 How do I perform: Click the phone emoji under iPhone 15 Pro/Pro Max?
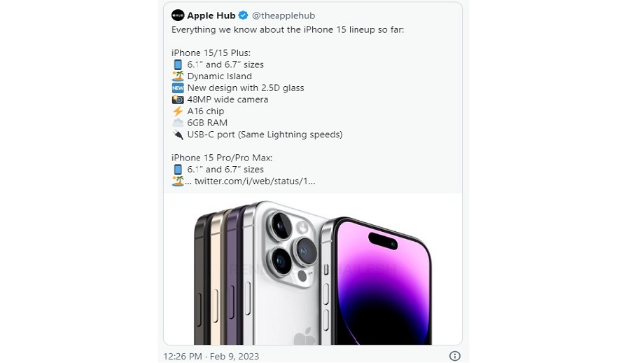click(x=178, y=170)
